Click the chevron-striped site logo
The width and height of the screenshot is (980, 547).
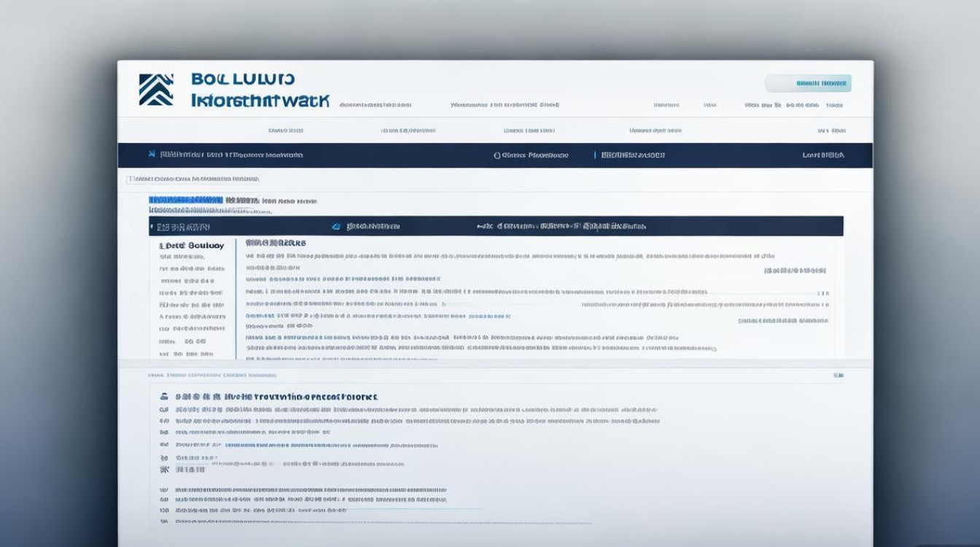(x=156, y=90)
